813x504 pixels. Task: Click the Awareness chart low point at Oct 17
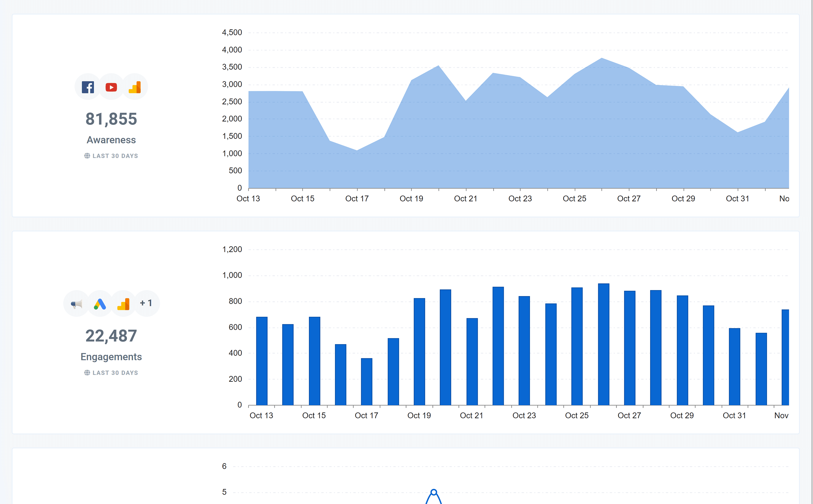click(357, 150)
